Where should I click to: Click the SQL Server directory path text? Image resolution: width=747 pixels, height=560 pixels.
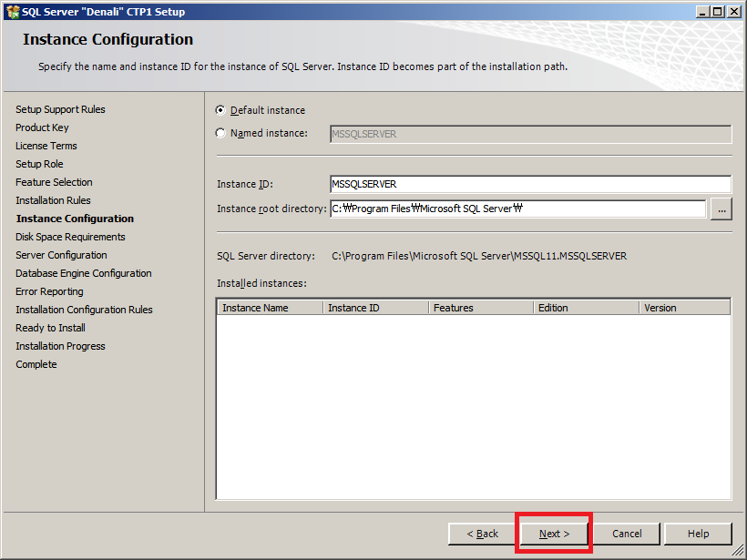(x=479, y=256)
